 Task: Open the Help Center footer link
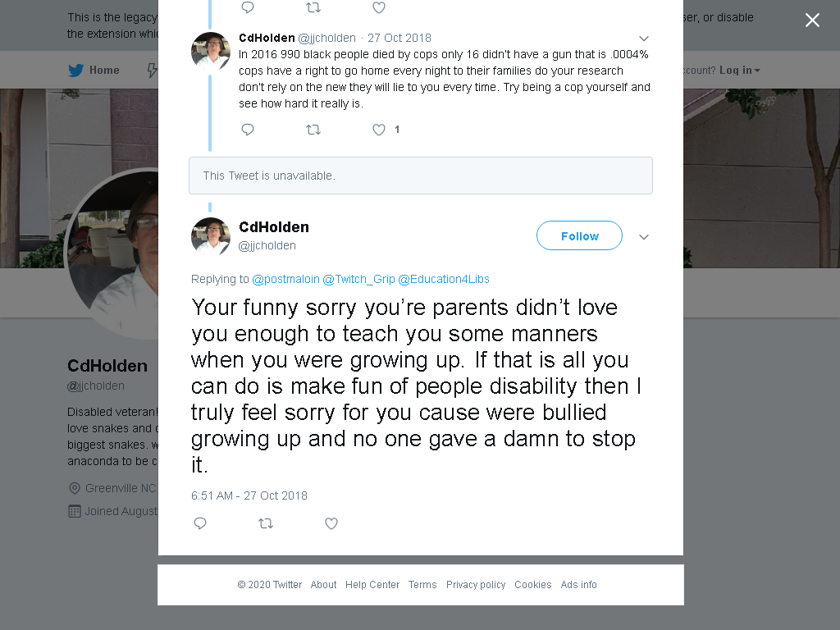click(x=372, y=584)
